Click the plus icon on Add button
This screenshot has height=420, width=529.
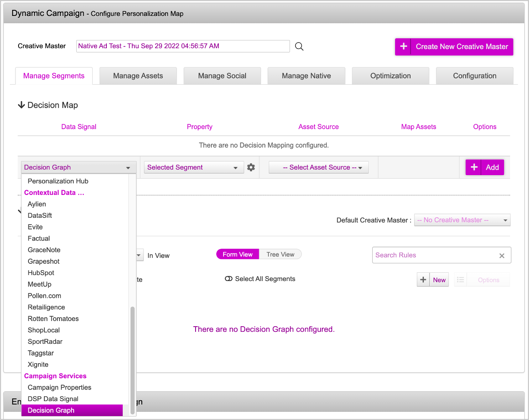pos(474,167)
